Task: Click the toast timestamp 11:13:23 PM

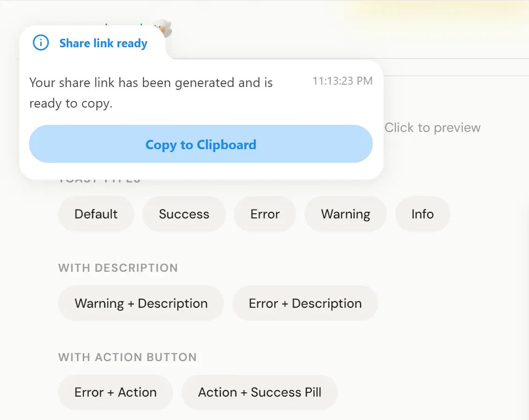Action: coord(342,81)
